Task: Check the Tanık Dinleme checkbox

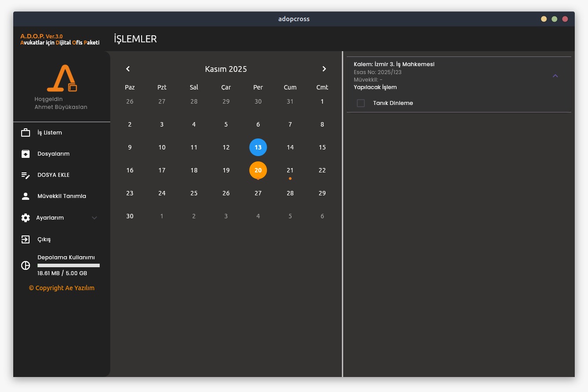Action: tap(361, 103)
